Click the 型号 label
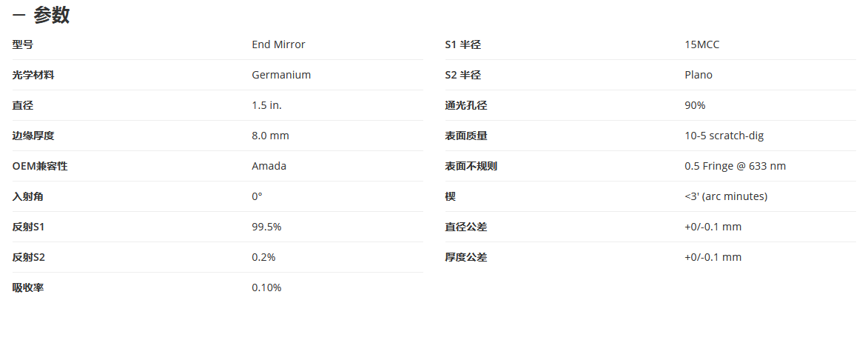The image size is (868, 346). (23, 44)
